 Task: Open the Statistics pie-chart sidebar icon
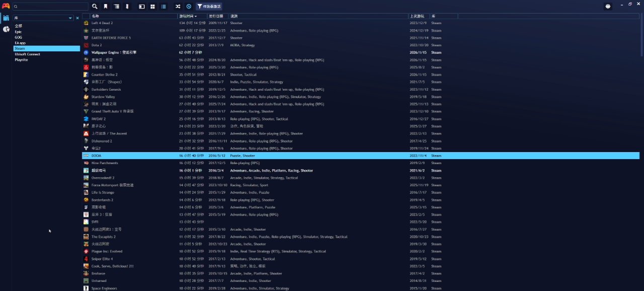[6, 29]
